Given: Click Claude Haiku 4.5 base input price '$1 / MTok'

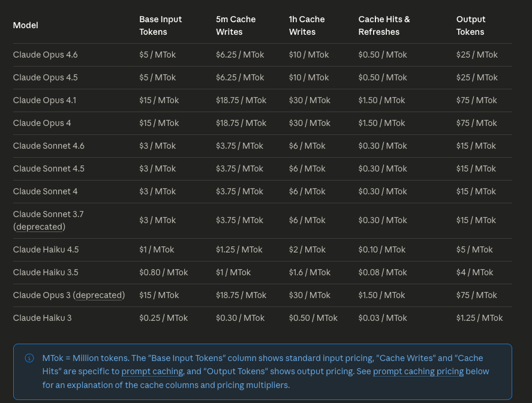Looking at the screenshot, I should 157,249.
